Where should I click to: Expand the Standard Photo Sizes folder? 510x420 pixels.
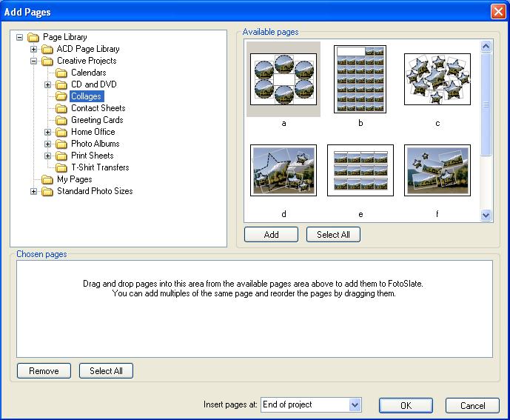[33, 191]
